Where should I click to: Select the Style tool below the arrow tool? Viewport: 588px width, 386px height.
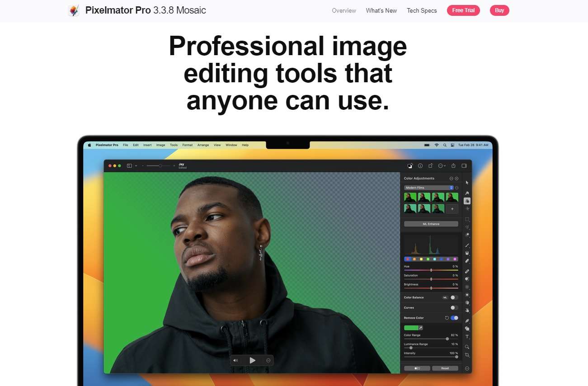467,193
